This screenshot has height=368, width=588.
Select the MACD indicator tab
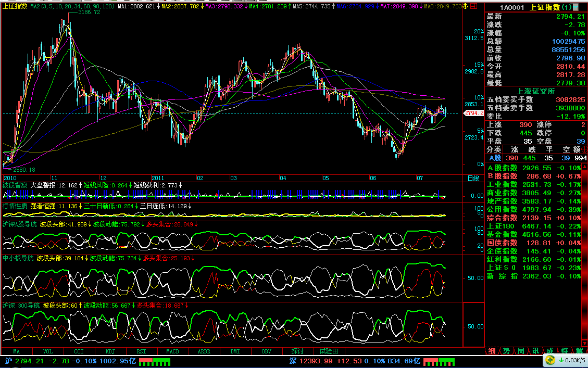click(x=172, y=351)
